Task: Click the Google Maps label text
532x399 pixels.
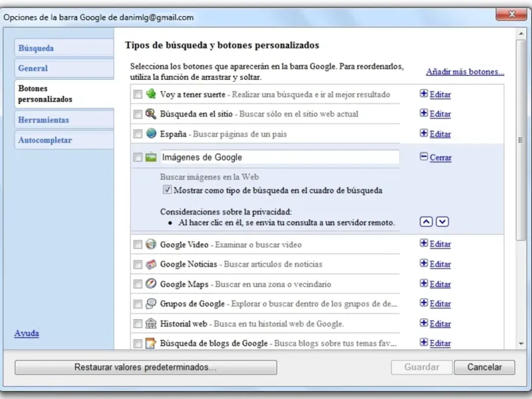Action: [184, 285]
